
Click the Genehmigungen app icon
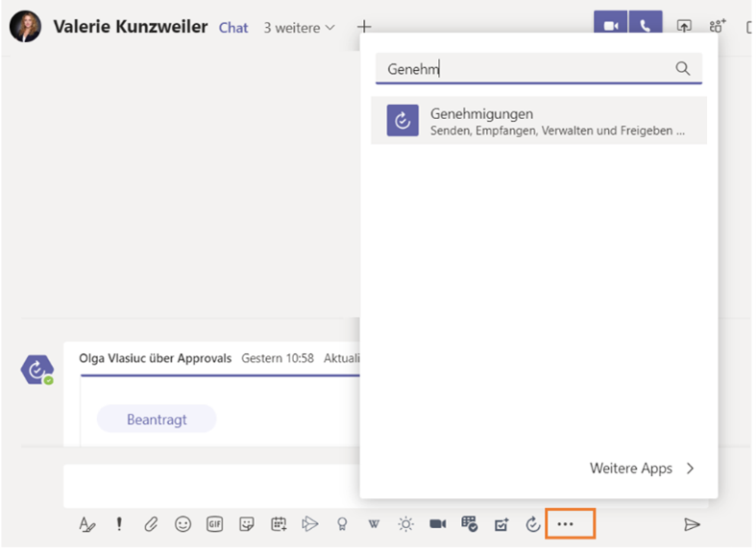[402, 120]
